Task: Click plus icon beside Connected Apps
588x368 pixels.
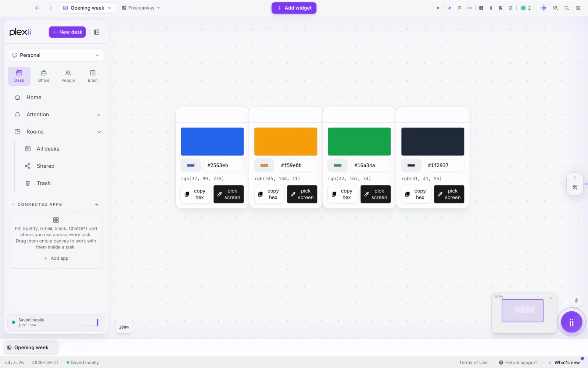Action: 97,205
